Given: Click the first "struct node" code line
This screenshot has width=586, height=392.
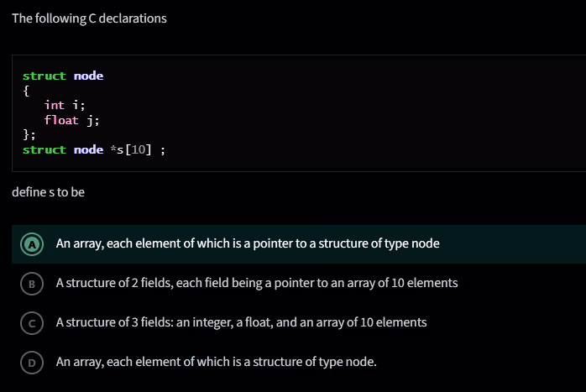Looking at the screenshot, I should point(63,76).
